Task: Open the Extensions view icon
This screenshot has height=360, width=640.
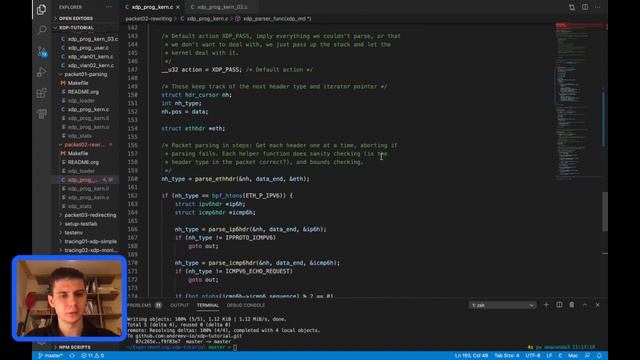Action: [x=41, y=93]
